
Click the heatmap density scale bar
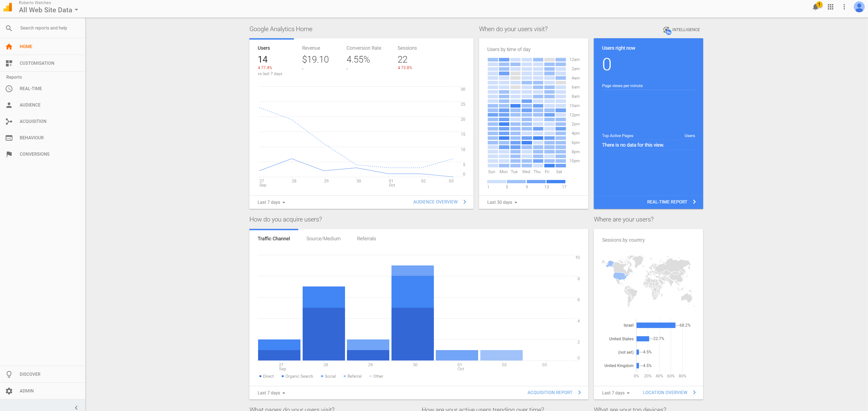(526, 182)
